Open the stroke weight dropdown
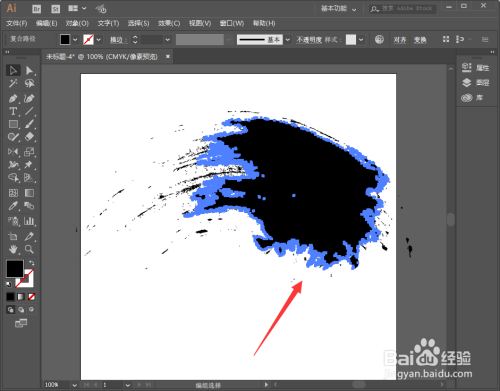500x391 pixels. [168, 40]
